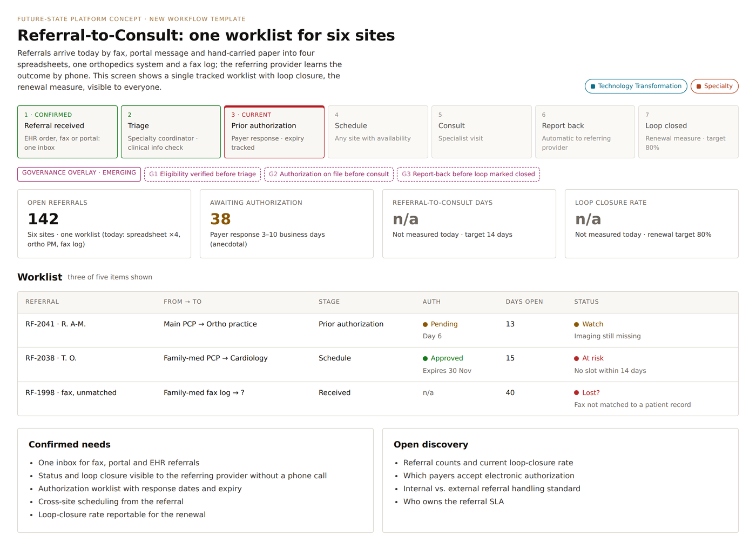The image size is (756, 548).
Task: Click the Confirmed needs heading
Action: point(70,445)
